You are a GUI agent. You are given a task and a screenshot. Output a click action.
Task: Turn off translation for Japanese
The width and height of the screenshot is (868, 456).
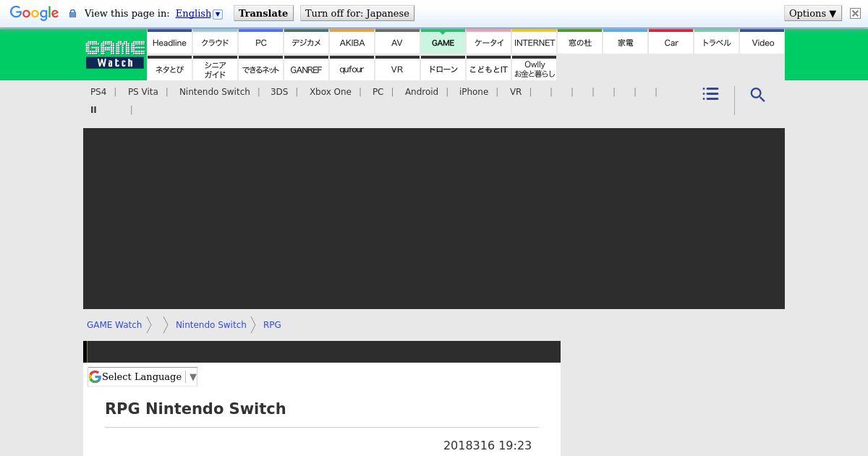pos(357,13)
